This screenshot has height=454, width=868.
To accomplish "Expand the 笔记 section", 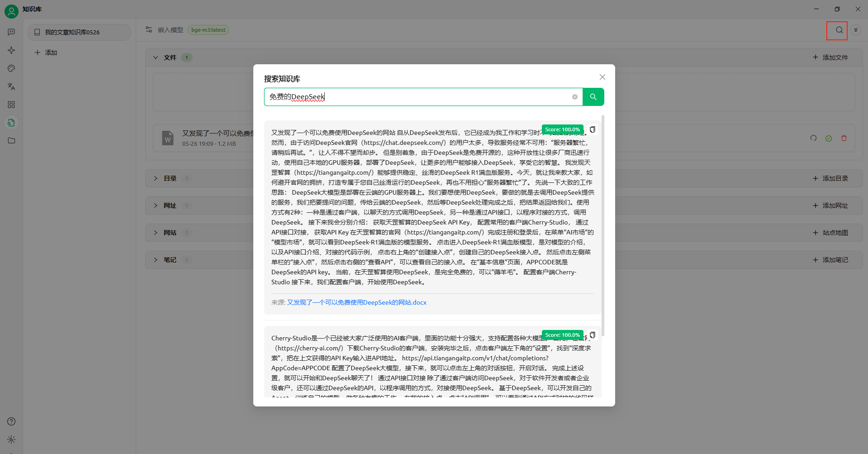I will (x=156, y=260).
